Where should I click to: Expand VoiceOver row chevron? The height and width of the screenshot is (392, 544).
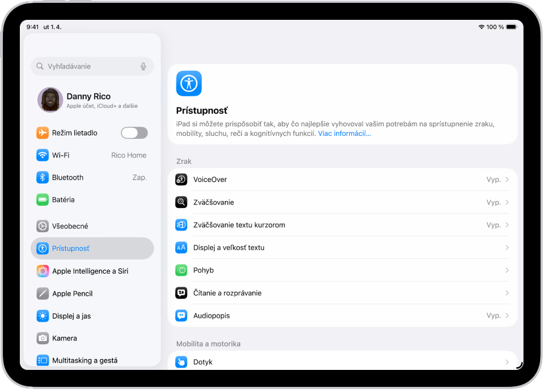(507, 180)
